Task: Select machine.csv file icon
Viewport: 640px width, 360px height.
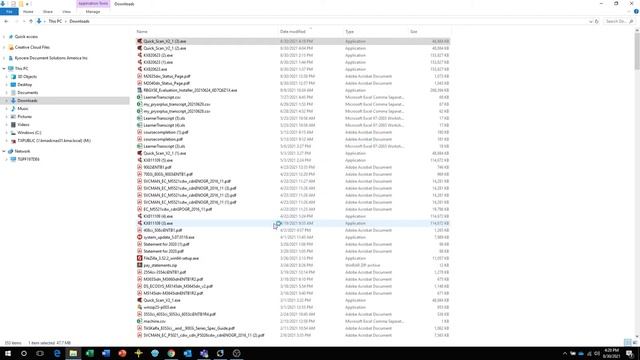Action: click(x=139, y=321)
